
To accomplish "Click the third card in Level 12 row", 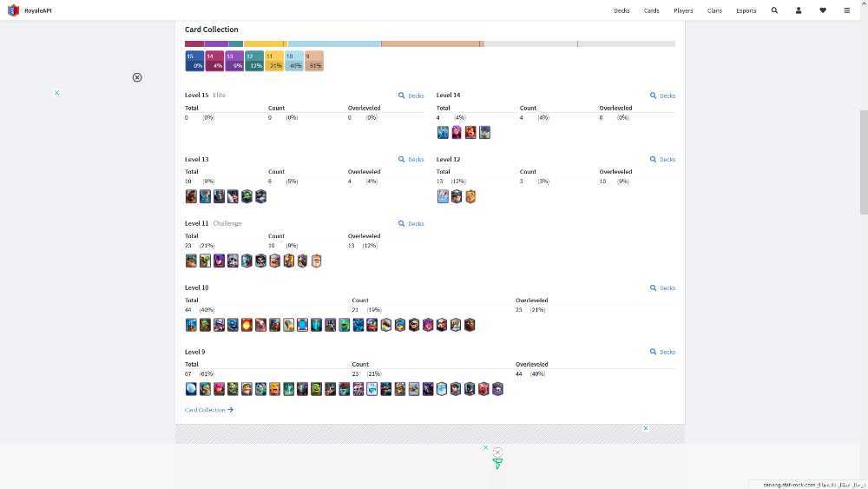I will pyautogui.click(x=470, y=196).
